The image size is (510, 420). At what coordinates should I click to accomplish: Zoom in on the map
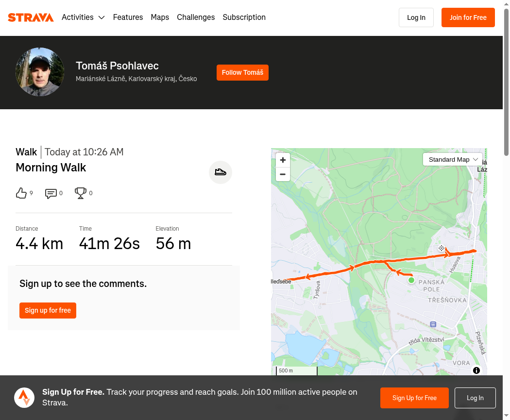283,160
